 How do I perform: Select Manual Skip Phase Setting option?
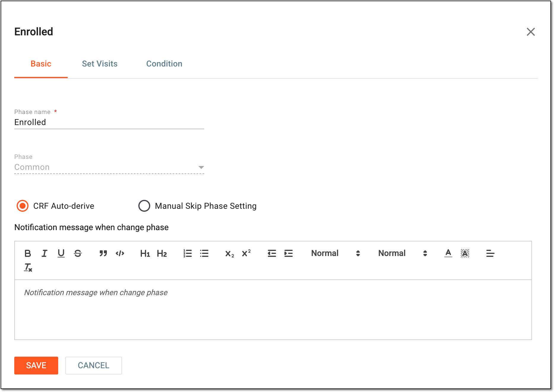point(144,206)
